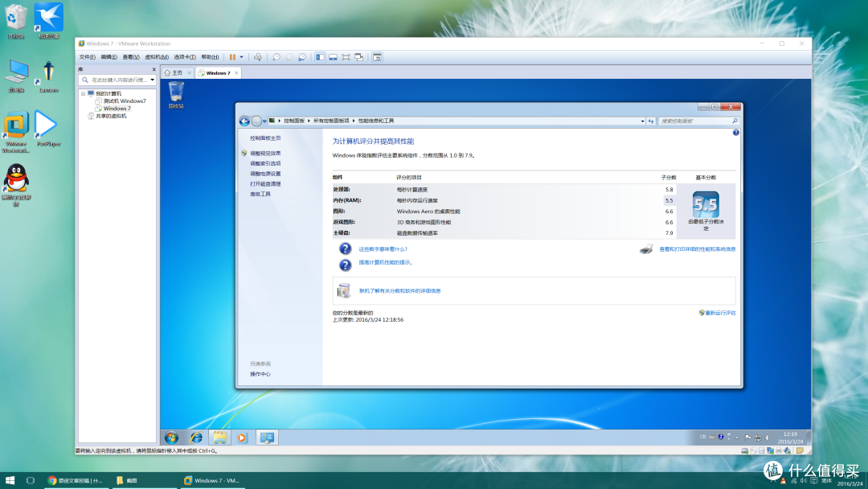This screenshot has height=489, width=868.
Task: Click the guest tray volume speaker icon
Action: (768, 437)
